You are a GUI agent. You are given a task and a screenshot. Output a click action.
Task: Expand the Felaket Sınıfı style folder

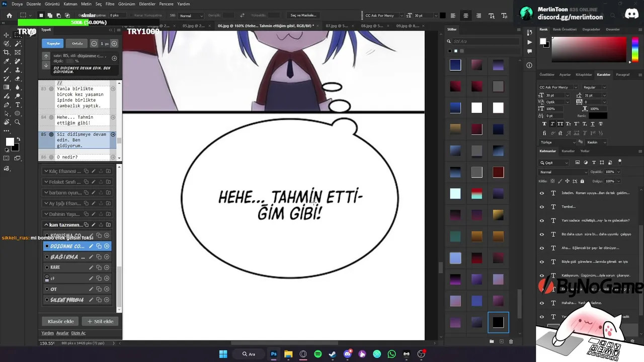tap(46, 182)
